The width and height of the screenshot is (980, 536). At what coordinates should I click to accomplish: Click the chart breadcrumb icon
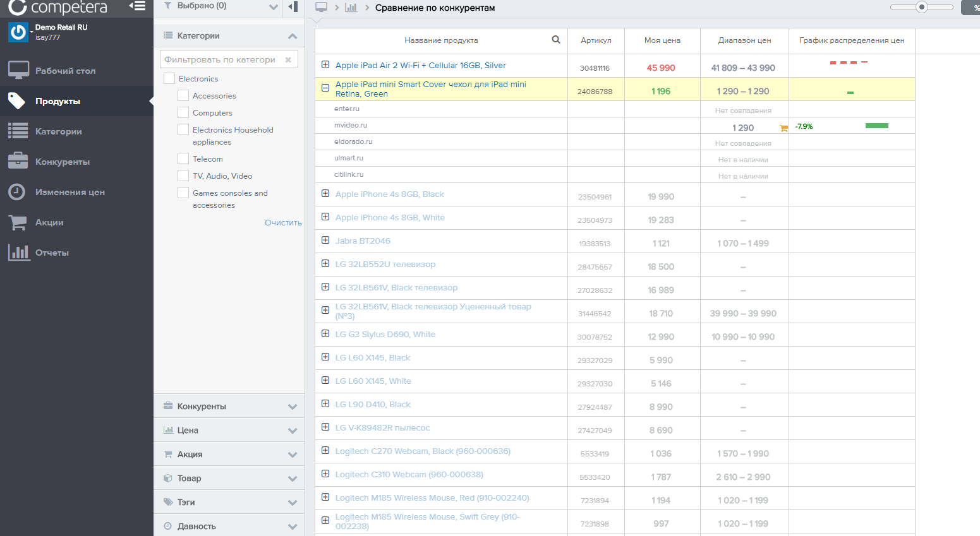pos(351,8)
